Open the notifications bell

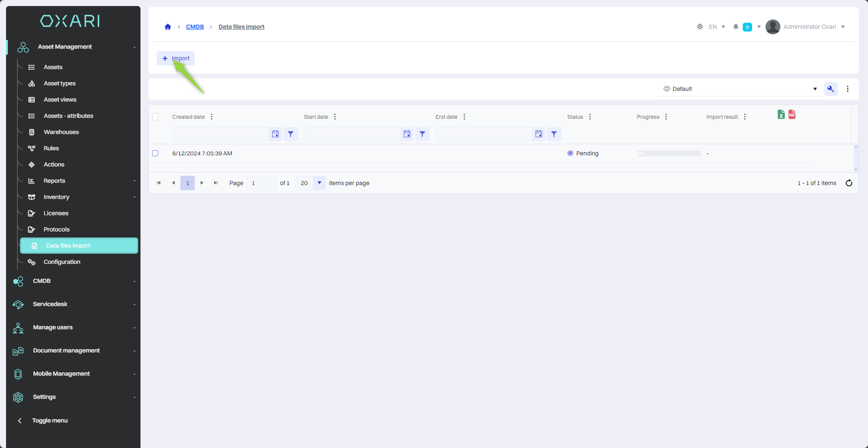coord(735,27)
